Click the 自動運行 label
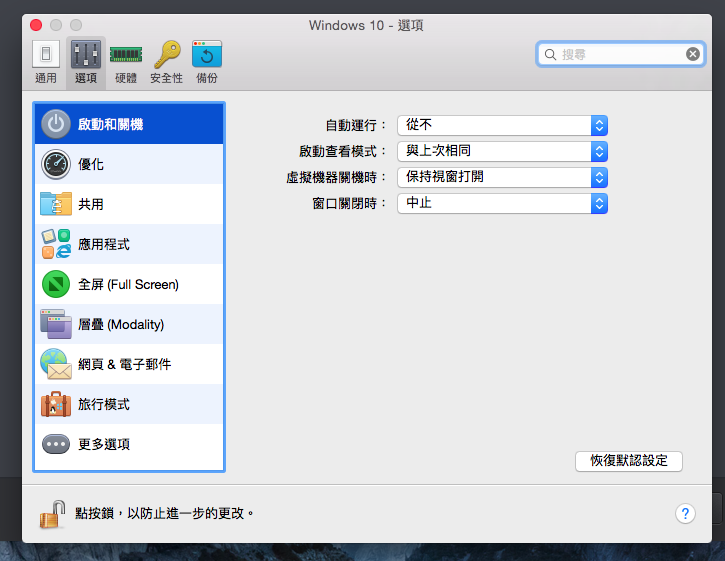 tap(356, 125)
